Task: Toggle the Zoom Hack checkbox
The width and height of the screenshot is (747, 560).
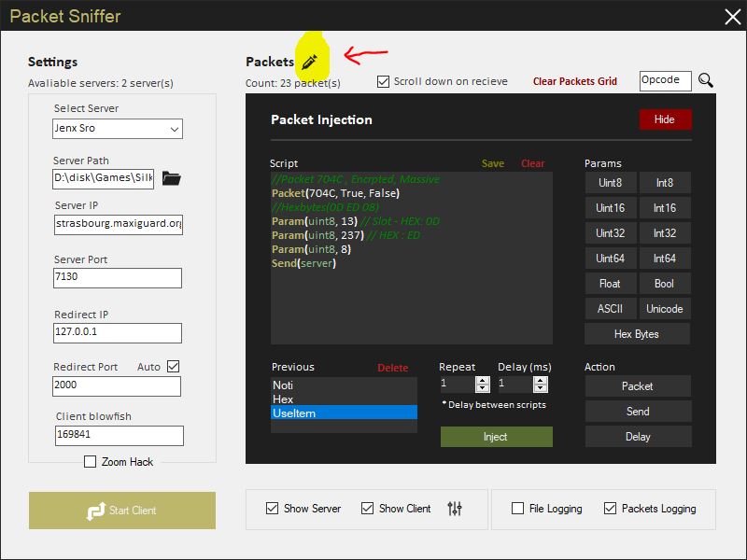Action: point(91,462)
